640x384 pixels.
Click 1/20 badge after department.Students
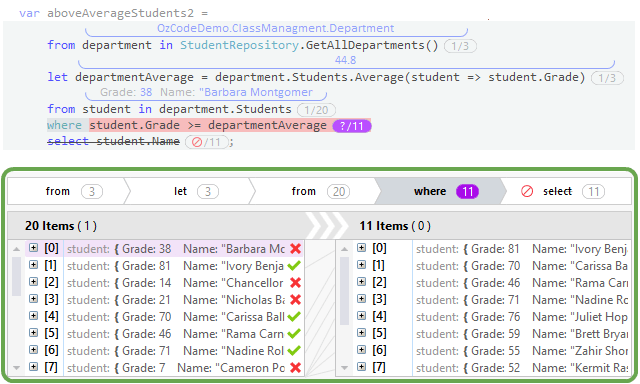tap(316, 110)
